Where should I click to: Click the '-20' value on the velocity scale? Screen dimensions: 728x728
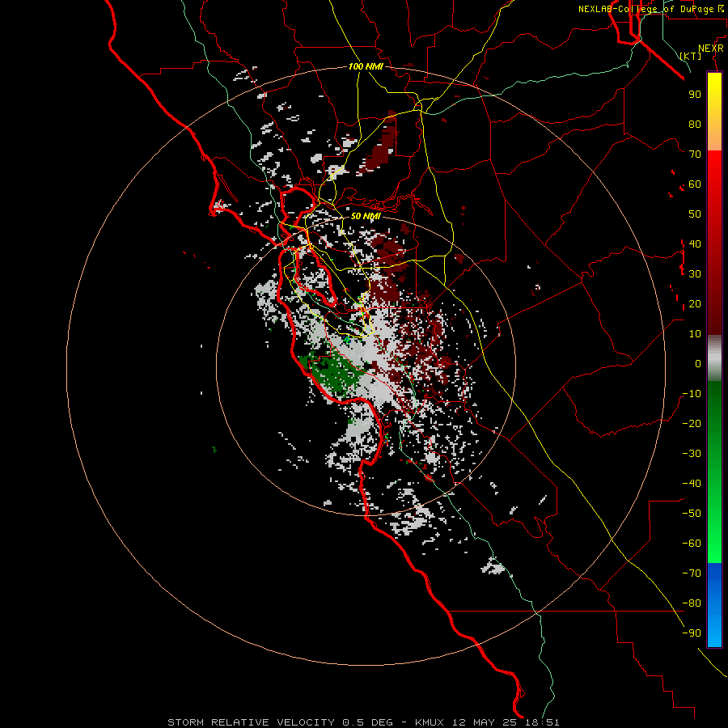(x=692, y=423)
